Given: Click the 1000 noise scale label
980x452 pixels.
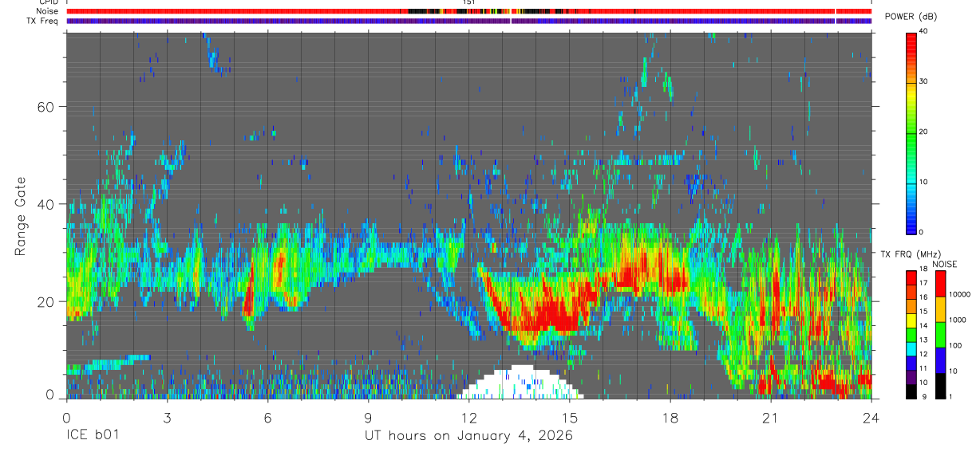Looking at the screenshot, I should 958,319.
